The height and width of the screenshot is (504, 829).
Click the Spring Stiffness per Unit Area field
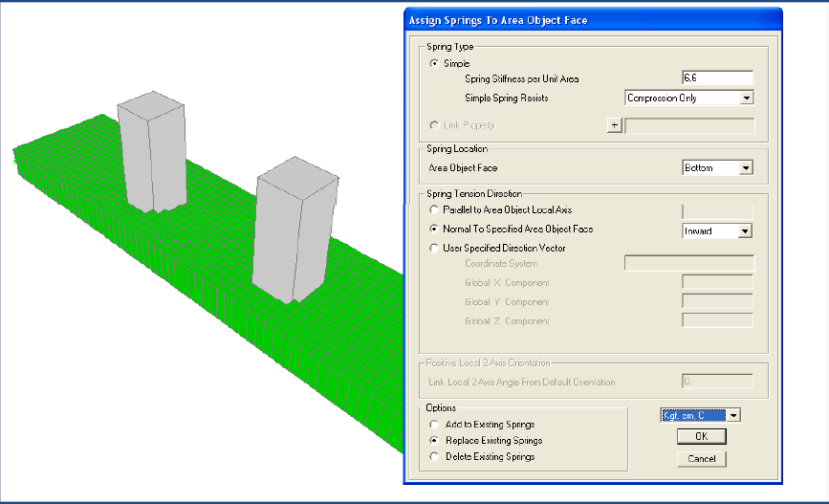click(717, 78)
